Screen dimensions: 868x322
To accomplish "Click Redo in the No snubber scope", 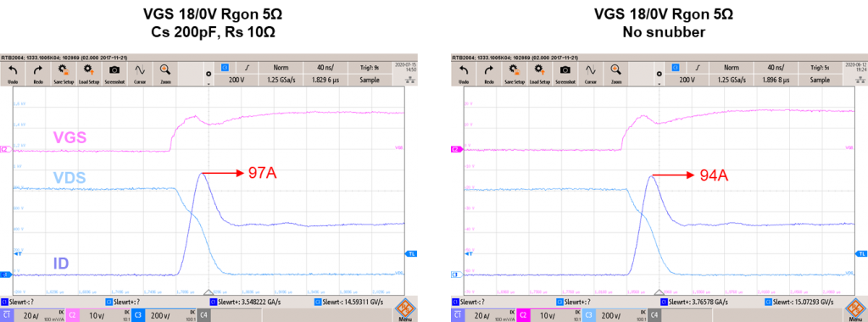I will (x=489, y=74).
